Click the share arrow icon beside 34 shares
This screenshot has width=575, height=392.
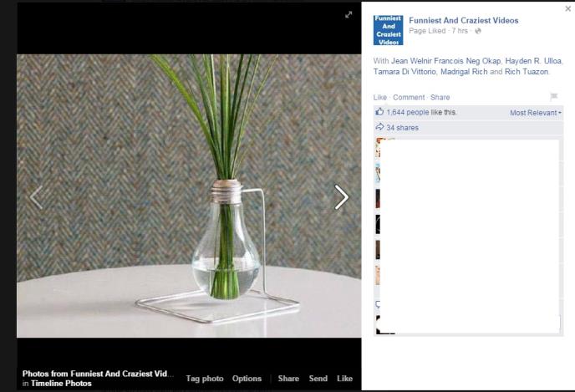tap(379, 127)
